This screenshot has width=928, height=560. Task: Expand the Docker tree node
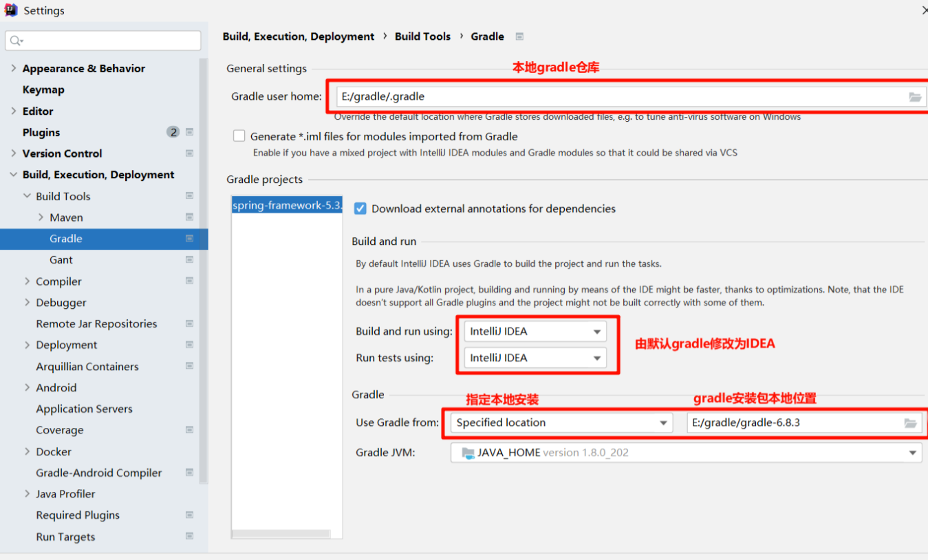(x=28, y=451)
